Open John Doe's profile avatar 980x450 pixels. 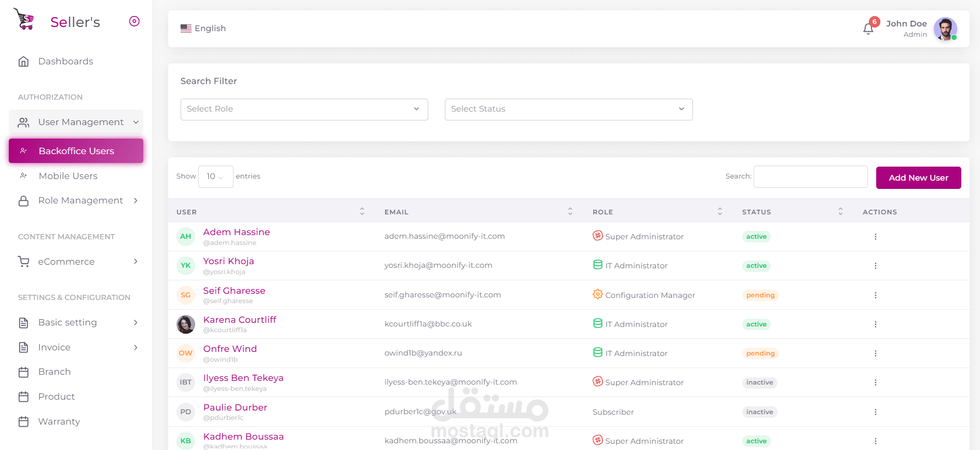coord(945,29)
